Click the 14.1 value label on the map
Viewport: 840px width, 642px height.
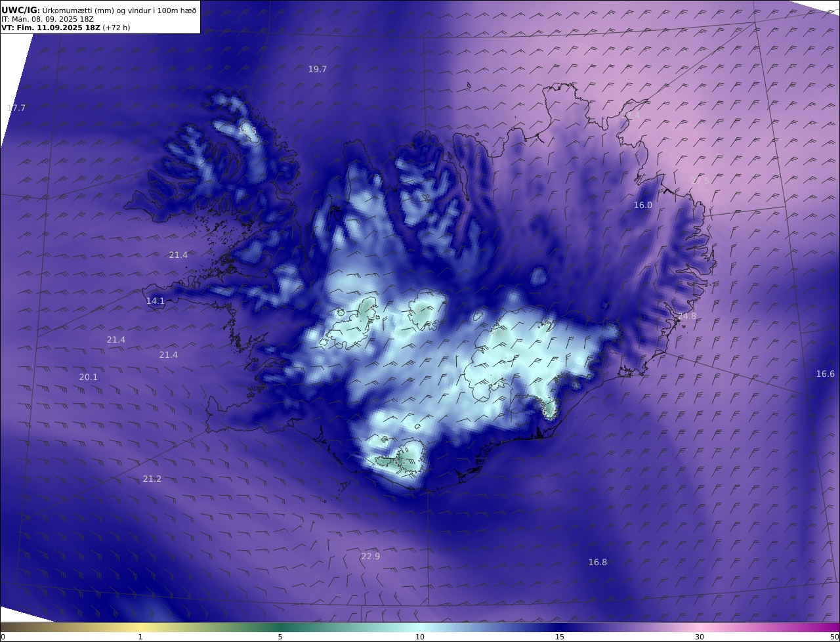coord(156,301)
